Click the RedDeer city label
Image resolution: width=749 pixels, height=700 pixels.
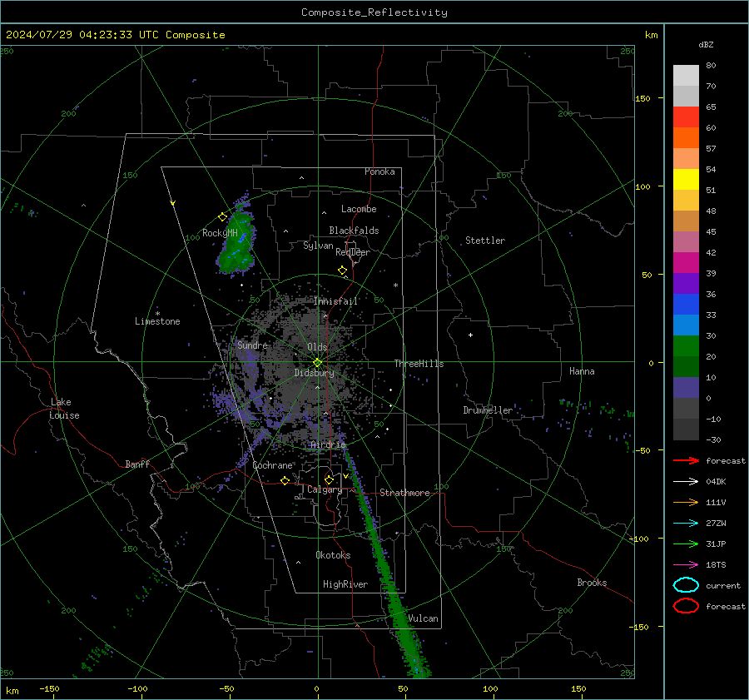(353, 252)
